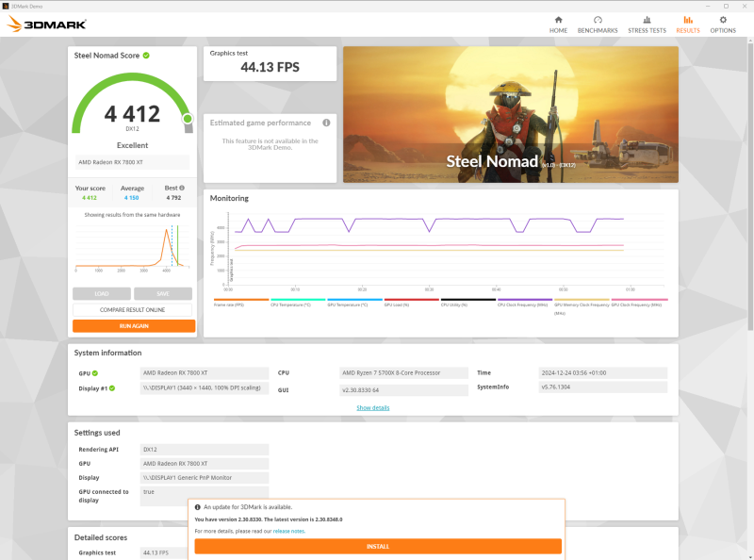
Task: Open the Home tab
Action: (x=558, y=25)
